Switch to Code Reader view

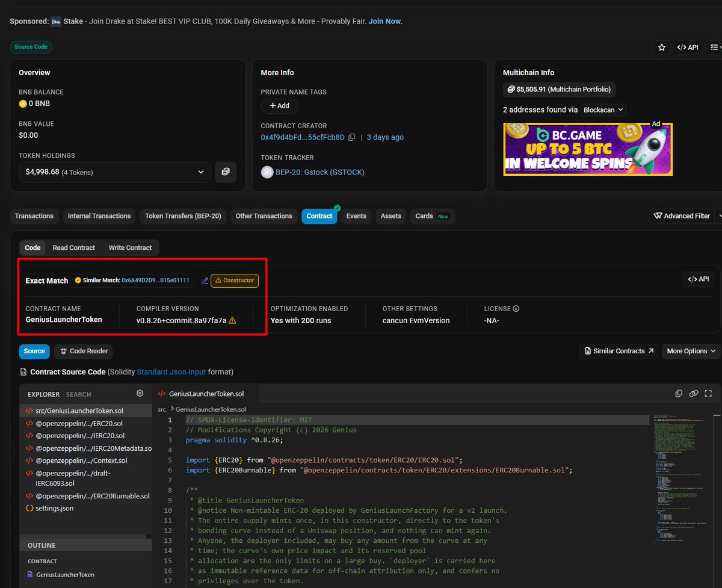click(83, 351)
